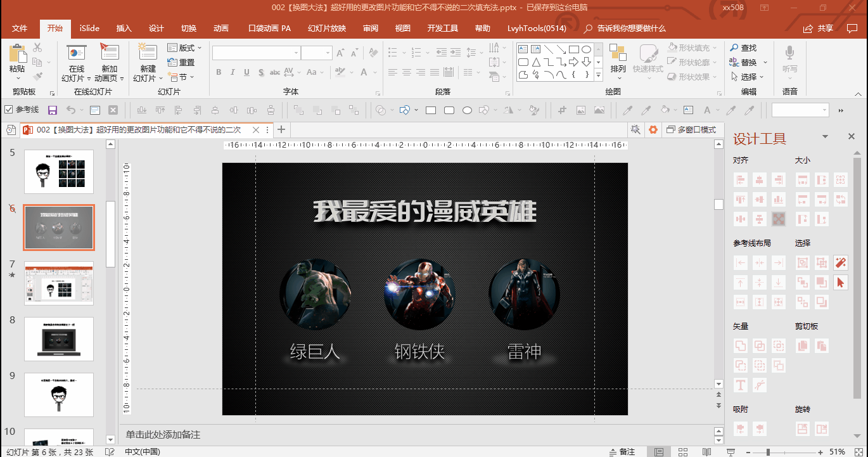Click the first icon under 吸附
This screenshot has width=868, height=457.
740,429
